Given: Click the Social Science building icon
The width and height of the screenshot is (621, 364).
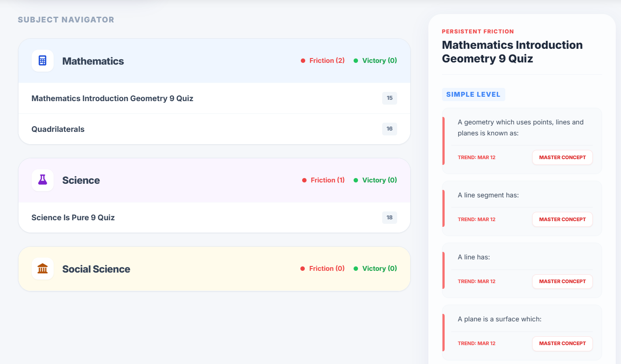Looking at the screenshot, I should (x=43, y=269).
